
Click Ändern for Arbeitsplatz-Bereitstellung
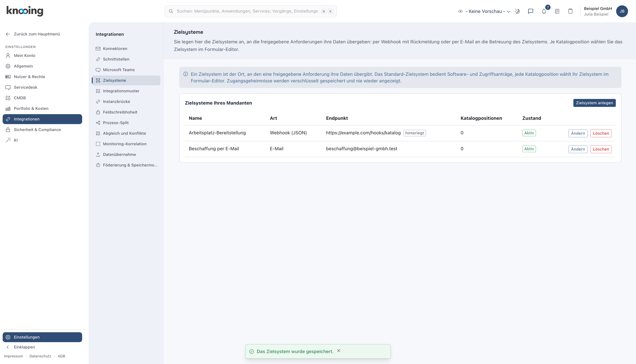tap(578, 133)
